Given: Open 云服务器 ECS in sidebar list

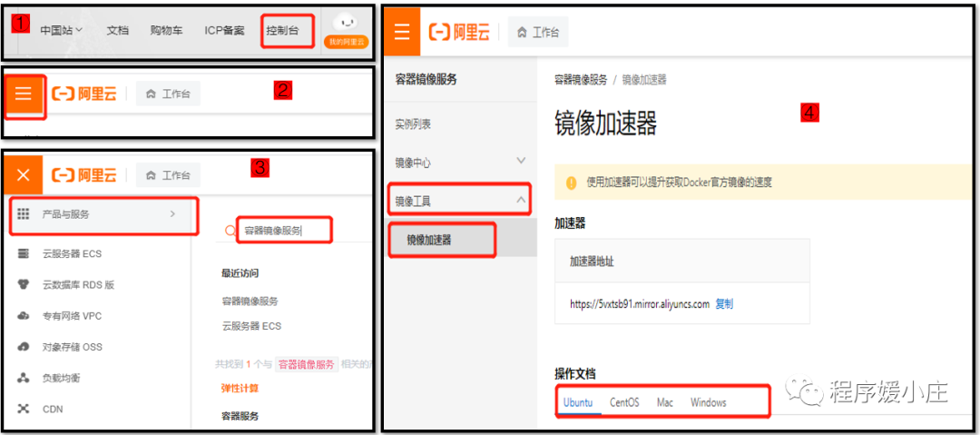Looking at the screenshot, I should (x=72, y=254).
